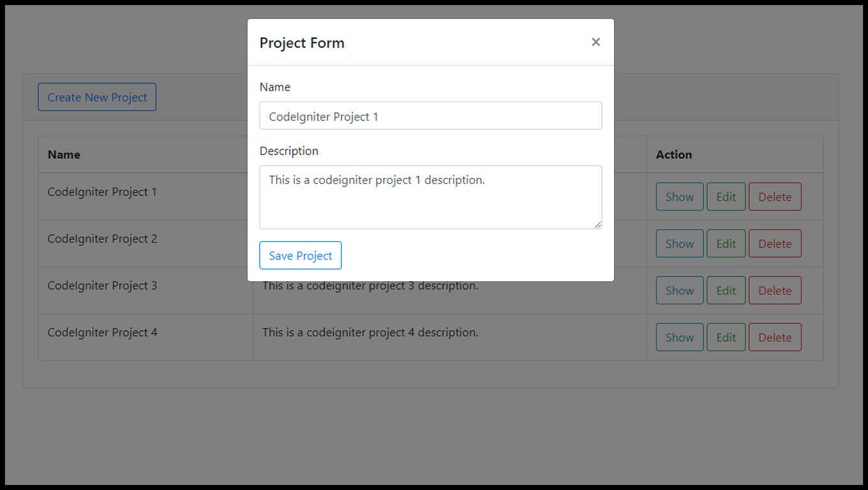868x490 pixels.
Task: Focus the Name input field
Action: click(x=431, y=115)
